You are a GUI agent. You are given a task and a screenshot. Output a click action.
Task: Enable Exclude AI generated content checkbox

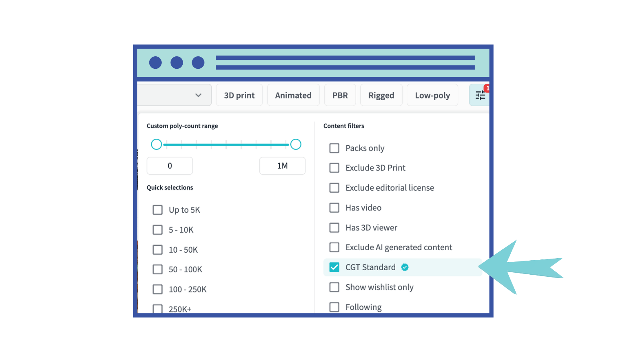point(334,247)
